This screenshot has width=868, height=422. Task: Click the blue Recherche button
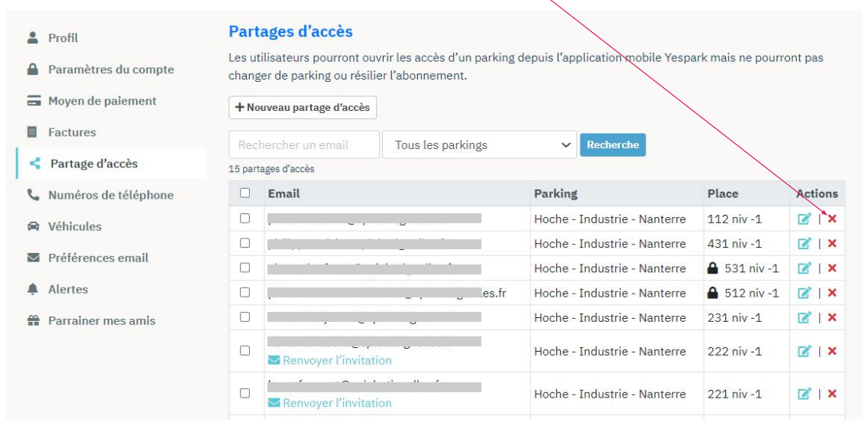point(613,145)
